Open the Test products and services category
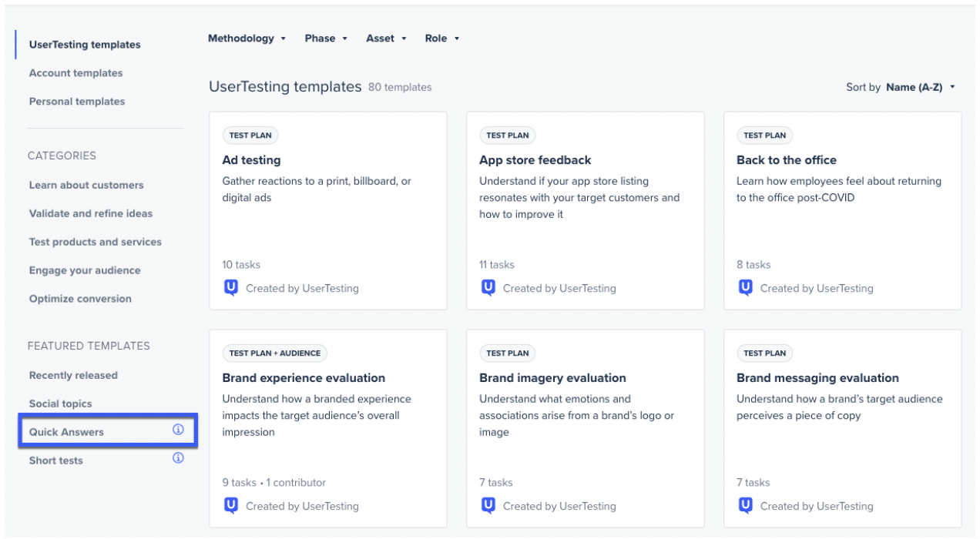 [x=96, y=242]
